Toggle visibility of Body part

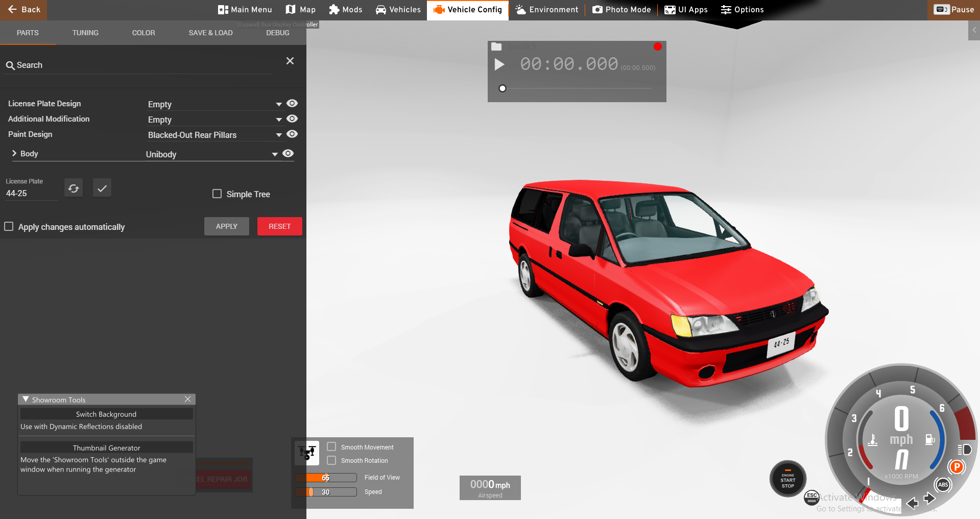click(288, 153)
